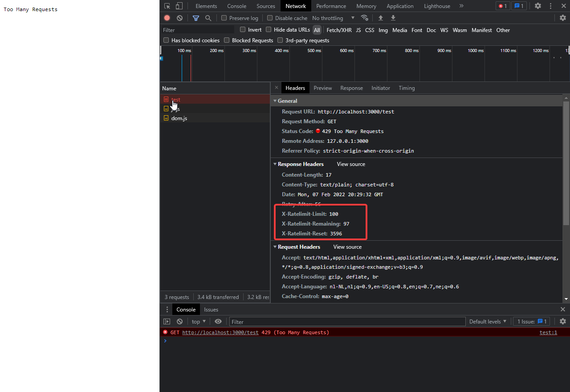Viewport: 570px width, 392px height.
Task: Toggle the network filter funnel icon
Action: (x=196, y=18)
